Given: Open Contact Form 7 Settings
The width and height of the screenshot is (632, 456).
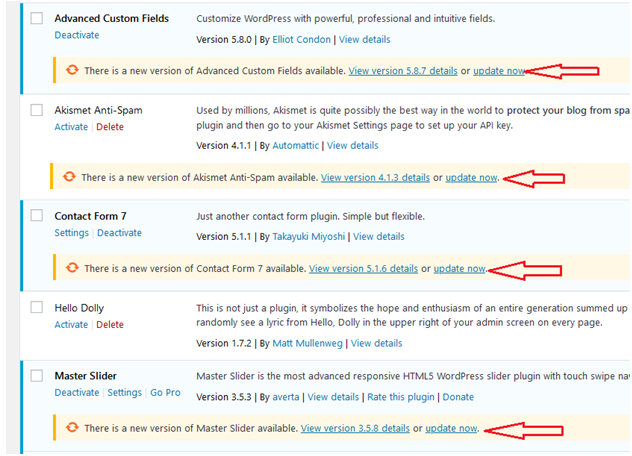Looking at the screenshot, I should point(72,233).
